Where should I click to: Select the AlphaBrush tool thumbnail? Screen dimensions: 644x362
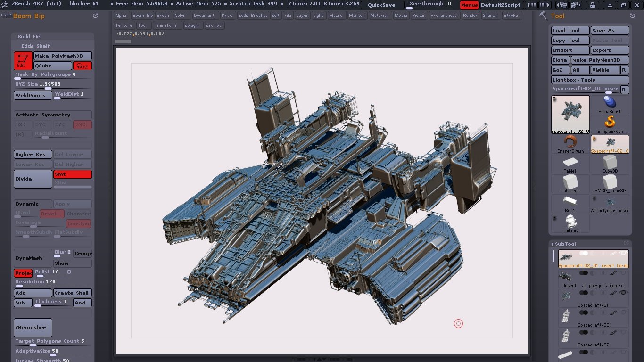610,104
